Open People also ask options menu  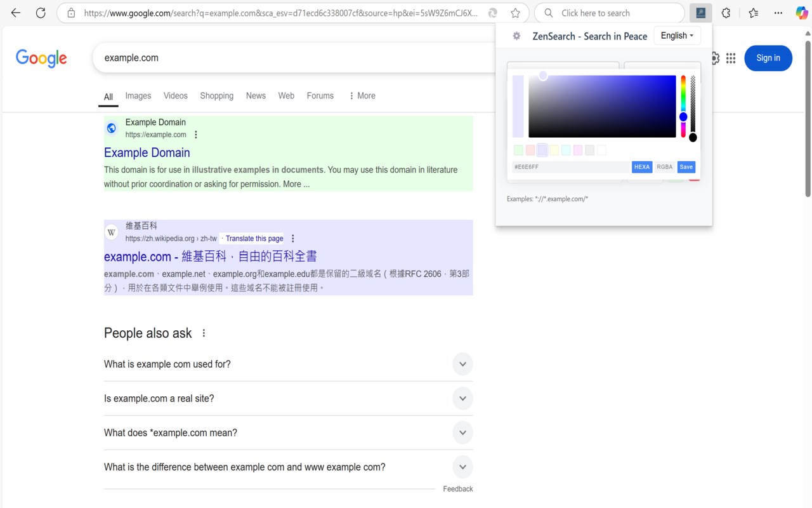[204, 333]
